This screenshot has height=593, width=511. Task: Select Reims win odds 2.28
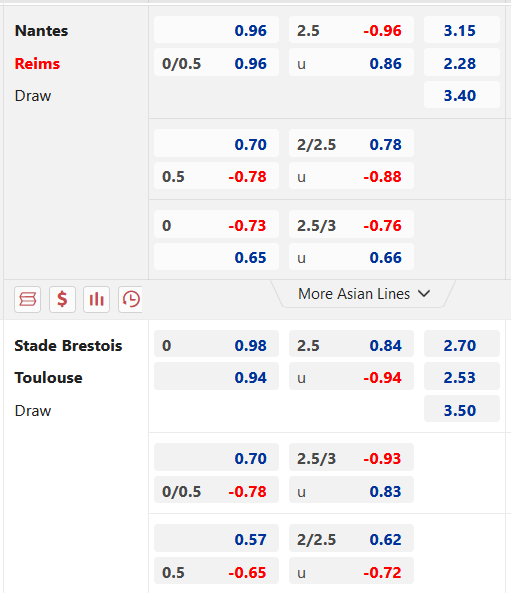point(462,63)
